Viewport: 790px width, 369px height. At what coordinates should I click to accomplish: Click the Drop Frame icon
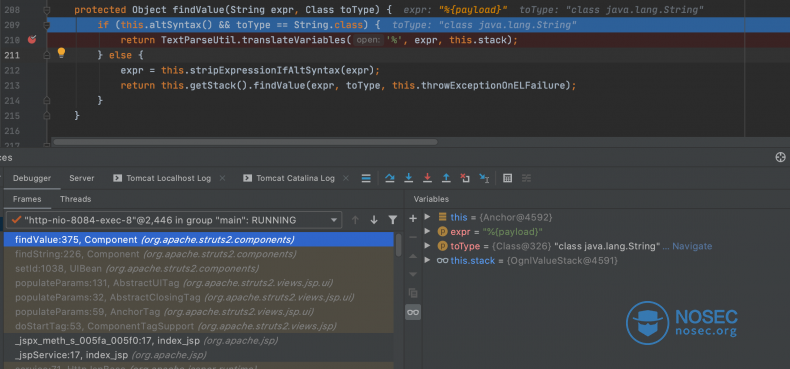tap(465, 178)
